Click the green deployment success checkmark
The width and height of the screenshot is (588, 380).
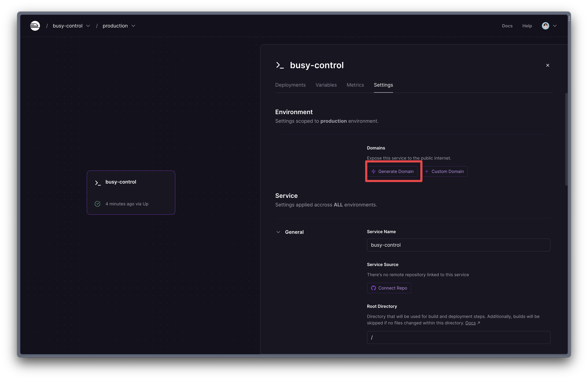(97, 204)
